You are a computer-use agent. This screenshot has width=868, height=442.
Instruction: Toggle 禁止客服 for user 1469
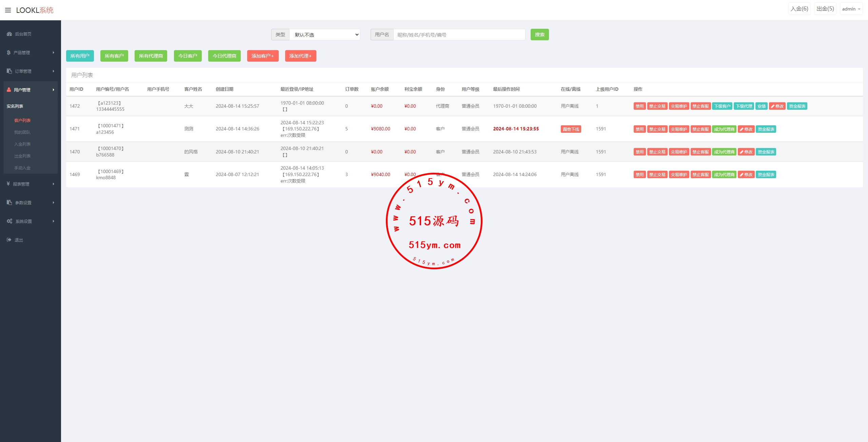[700, 175]
